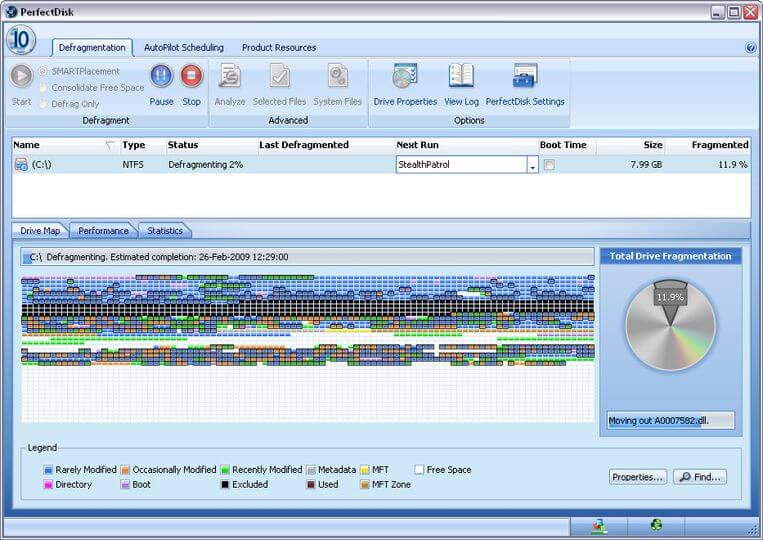Click the Find... button
The height and width of the screenshot is (540, 763).
(x=699, y=477)
